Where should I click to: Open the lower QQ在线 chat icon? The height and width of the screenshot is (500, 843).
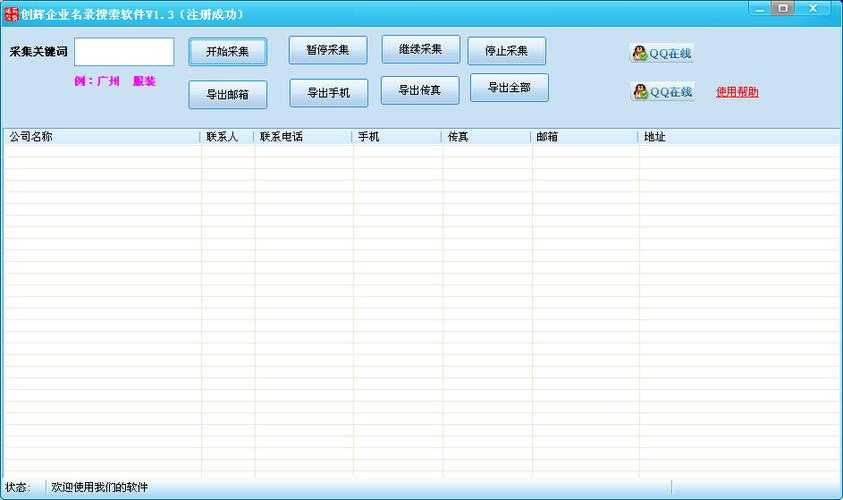tap(662, 91)
